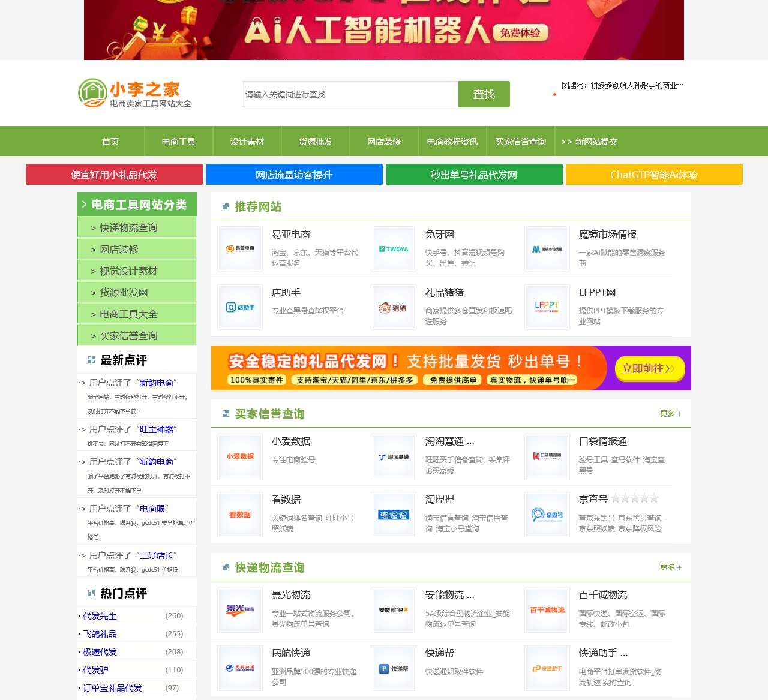Open the 易亚电商 site title link
This screenshot has width=768, height=700.
coord(291,235)
